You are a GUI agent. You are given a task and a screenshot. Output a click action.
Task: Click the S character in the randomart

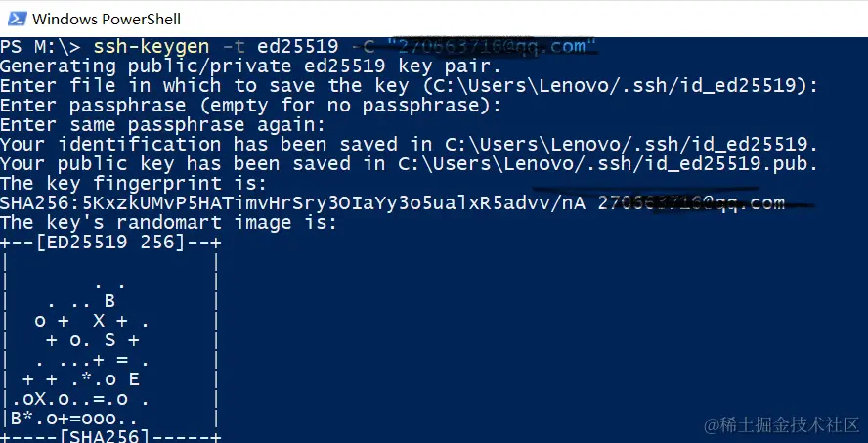tap(109, 340)
